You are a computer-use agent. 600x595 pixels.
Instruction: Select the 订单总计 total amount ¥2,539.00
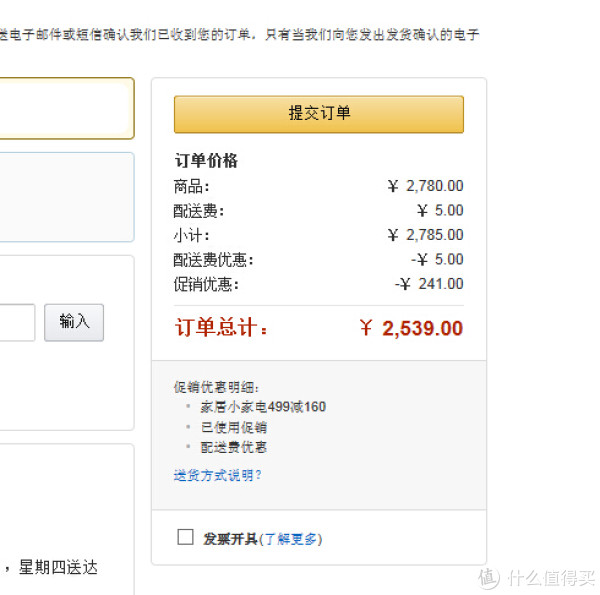tap(411, 328)
